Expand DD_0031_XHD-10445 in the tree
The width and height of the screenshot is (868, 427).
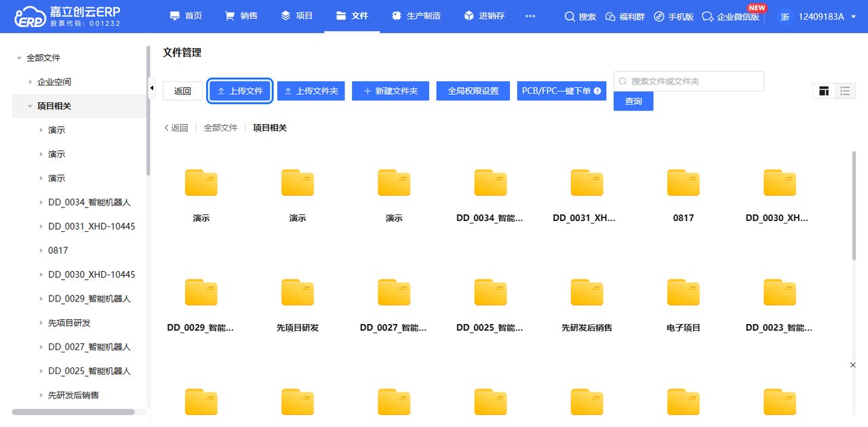[41, 226]
